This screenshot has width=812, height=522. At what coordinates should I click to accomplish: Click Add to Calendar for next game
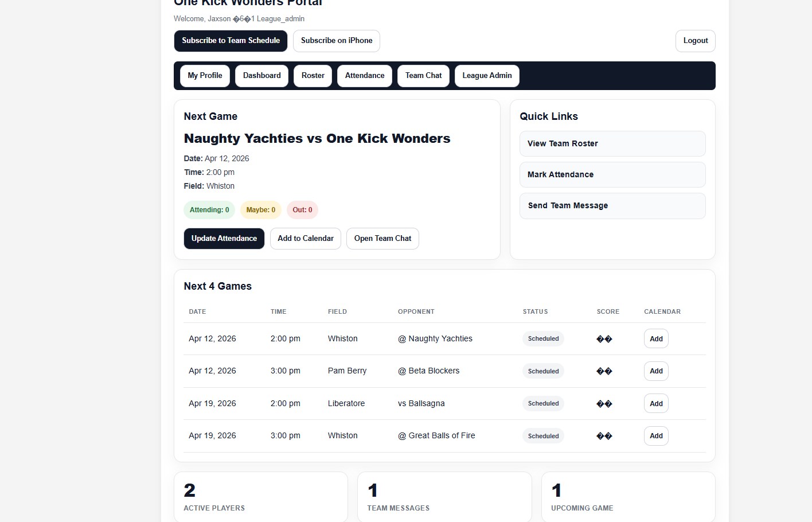[x=305, y=239]
